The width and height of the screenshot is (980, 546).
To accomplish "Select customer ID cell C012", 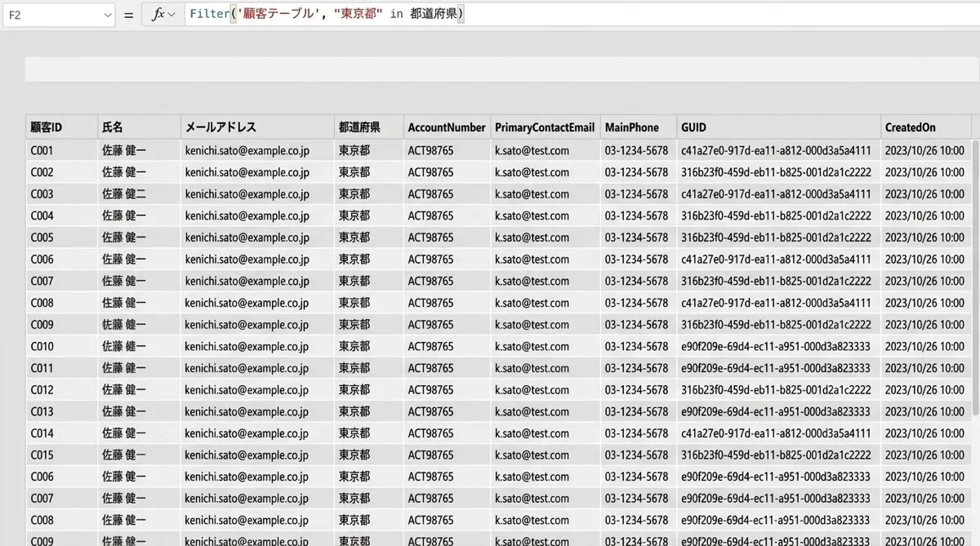I will [x=61, y=390].
